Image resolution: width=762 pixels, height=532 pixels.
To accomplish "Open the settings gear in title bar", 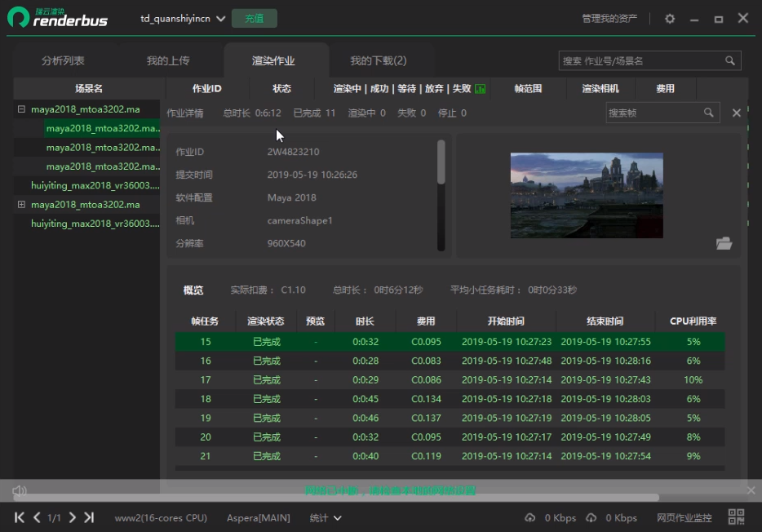I will tap(670, 19).
